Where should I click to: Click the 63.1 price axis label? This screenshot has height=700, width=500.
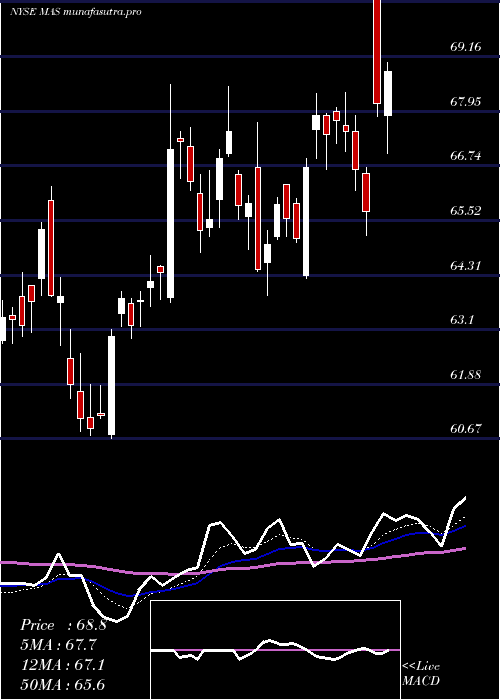tap(462, 320)
